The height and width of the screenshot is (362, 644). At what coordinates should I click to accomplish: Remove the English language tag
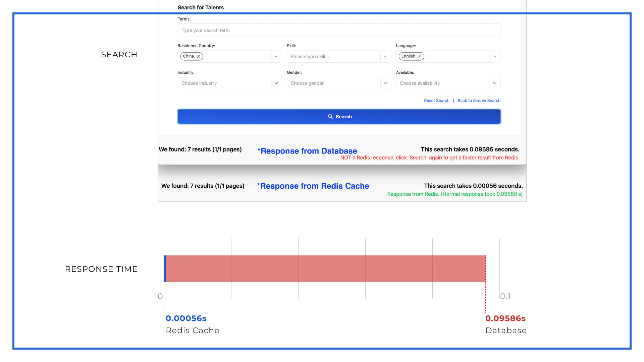420,56
